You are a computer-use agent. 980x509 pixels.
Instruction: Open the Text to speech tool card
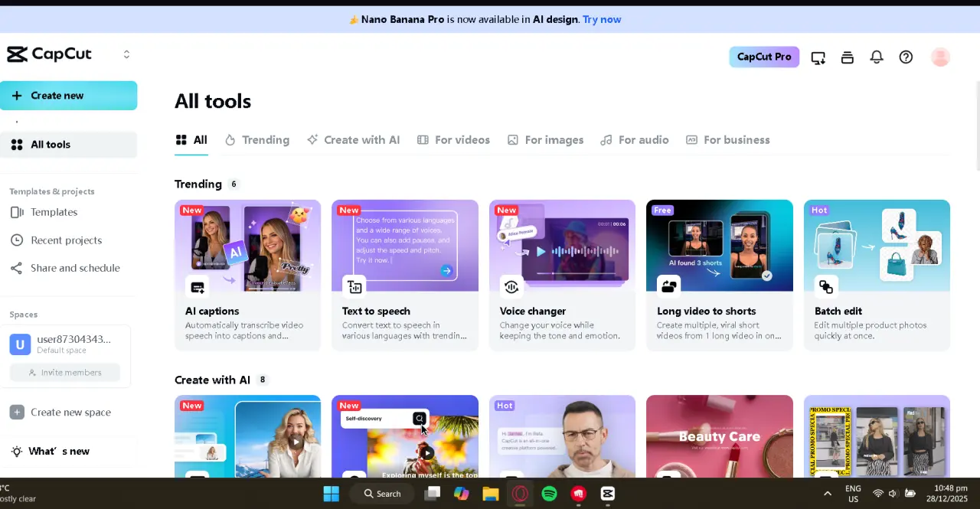pyautogui.click(x=405, y=275)
